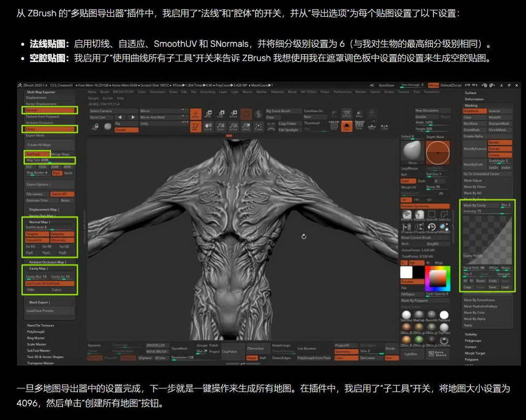This screenshot has height=420, width=526.
Task: Adjust the Map Size slider
Action: point(49,160)
